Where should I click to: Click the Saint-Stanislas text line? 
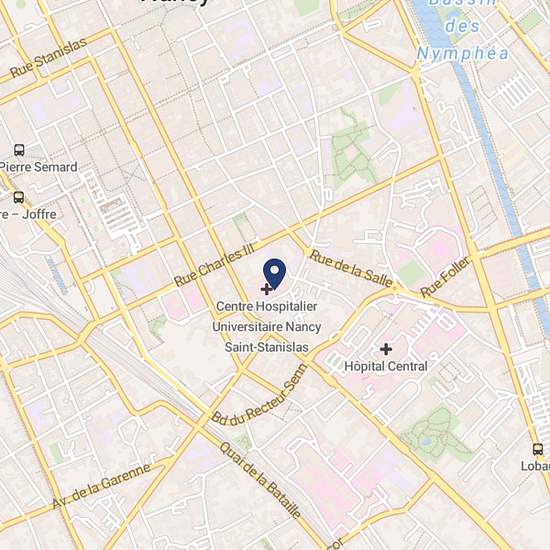[x=267, y=347]
